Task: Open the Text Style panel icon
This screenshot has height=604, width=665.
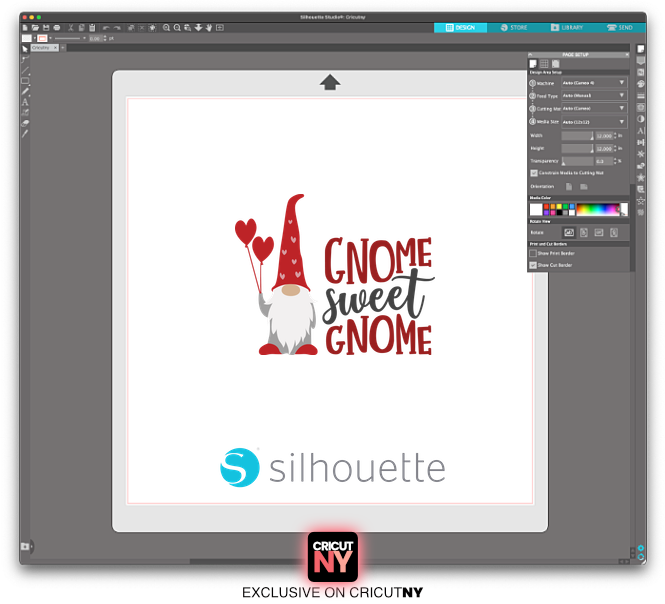Action: [641, 131]
